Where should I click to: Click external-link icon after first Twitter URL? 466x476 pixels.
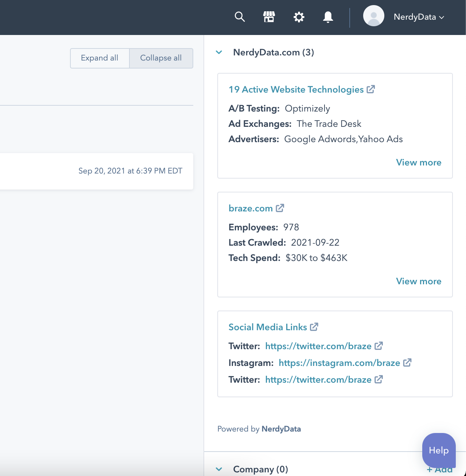(x=378, y=346)
